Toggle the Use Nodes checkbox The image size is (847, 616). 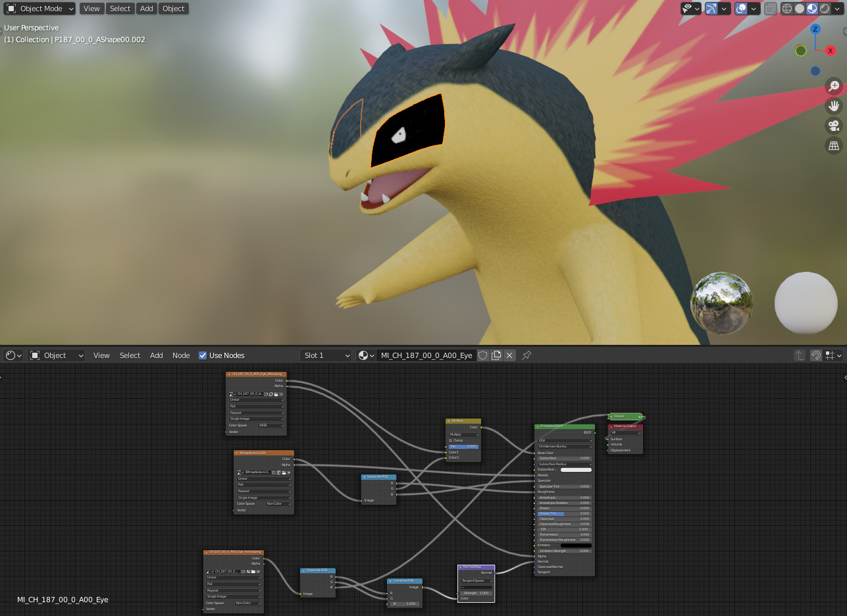(203, 355)
